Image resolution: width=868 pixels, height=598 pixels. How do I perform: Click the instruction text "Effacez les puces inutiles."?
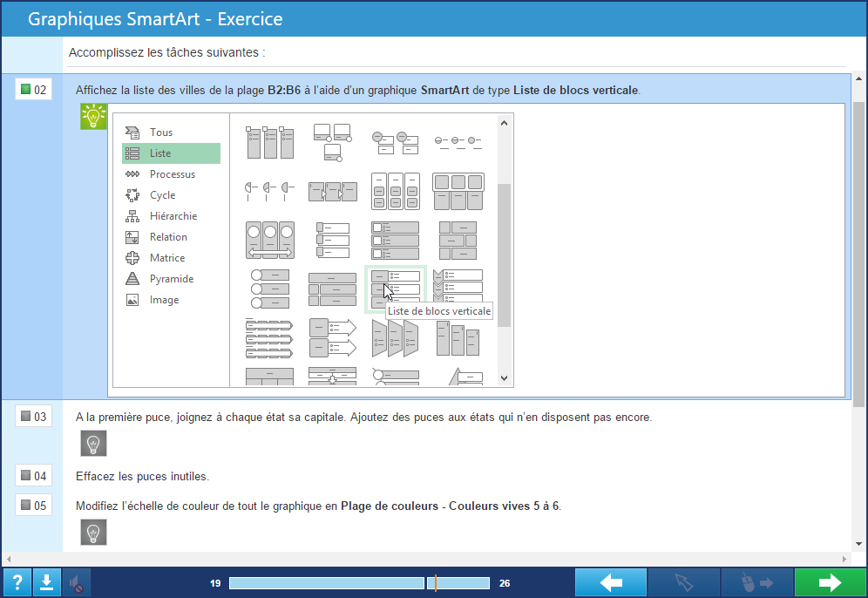coord(142,476)
